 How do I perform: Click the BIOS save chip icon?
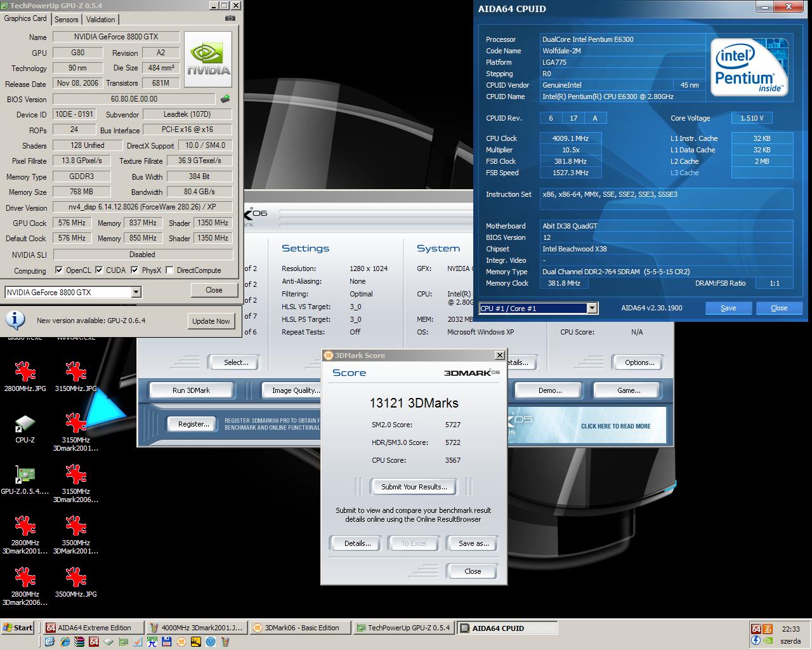(225, 99)
